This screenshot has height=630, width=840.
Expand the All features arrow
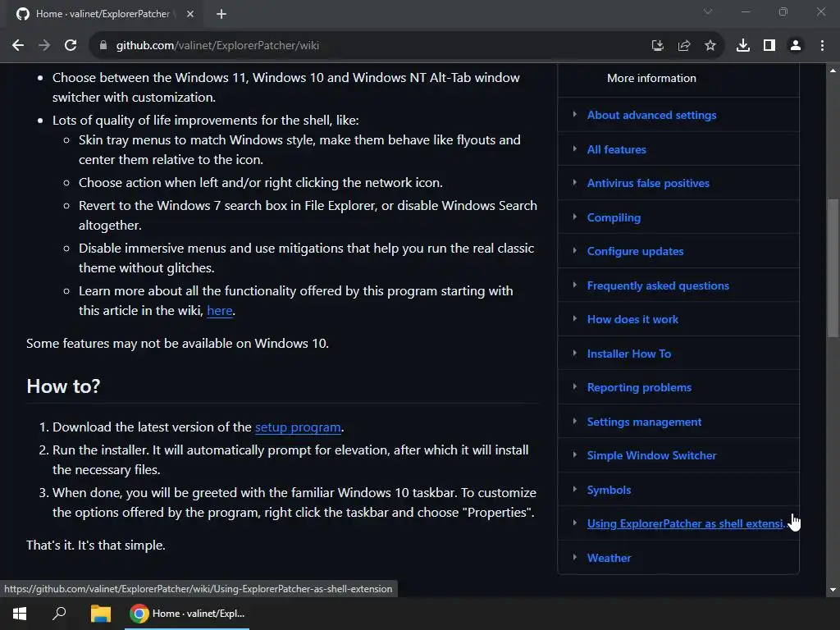point(574,148)
